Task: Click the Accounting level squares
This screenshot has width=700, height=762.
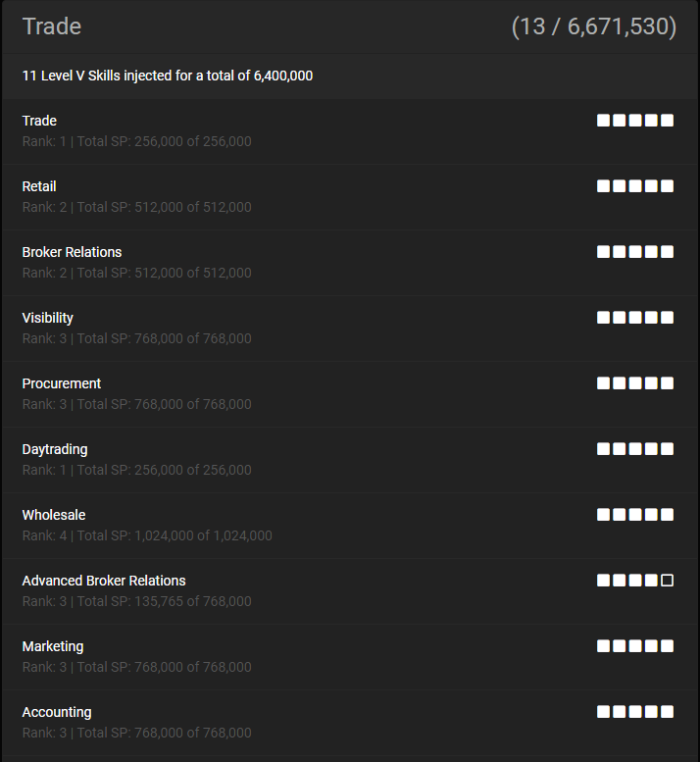Action: pos(635,712)
